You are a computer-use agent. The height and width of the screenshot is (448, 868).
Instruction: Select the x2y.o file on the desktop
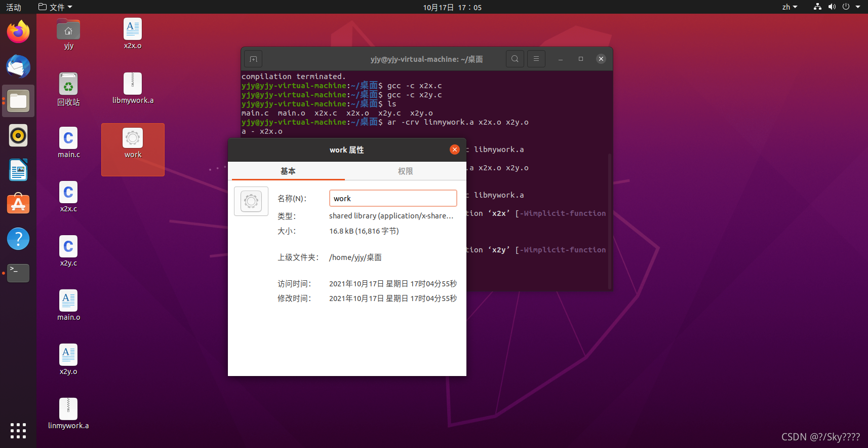click(x=68, y=360)
